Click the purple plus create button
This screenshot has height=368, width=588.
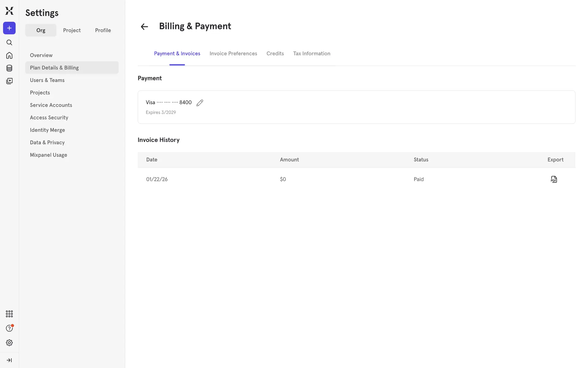[9, 28]
